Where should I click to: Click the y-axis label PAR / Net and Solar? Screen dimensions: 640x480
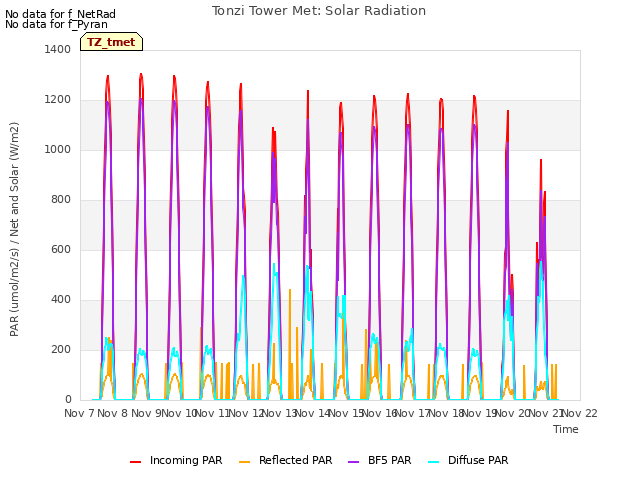click(14, 229)
